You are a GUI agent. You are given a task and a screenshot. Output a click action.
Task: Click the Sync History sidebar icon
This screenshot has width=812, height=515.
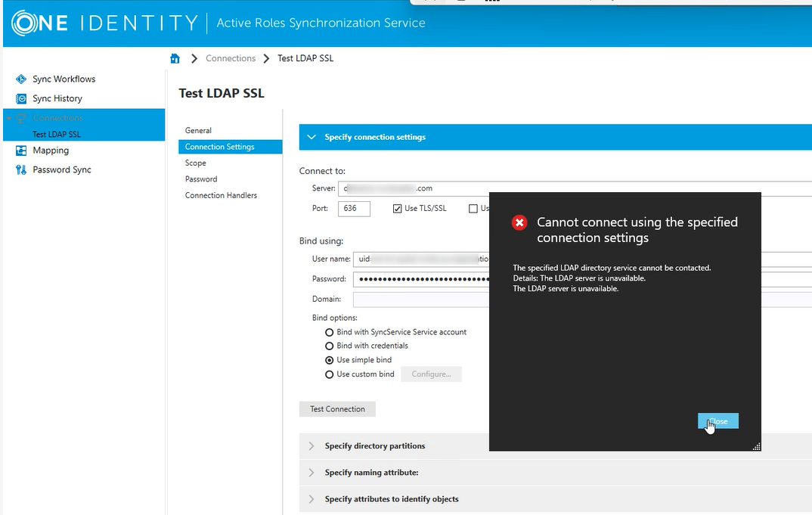21,98
